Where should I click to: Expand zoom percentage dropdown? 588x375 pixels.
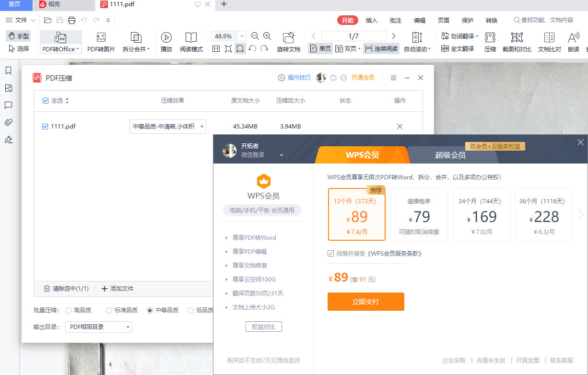[x=242, y=36]
